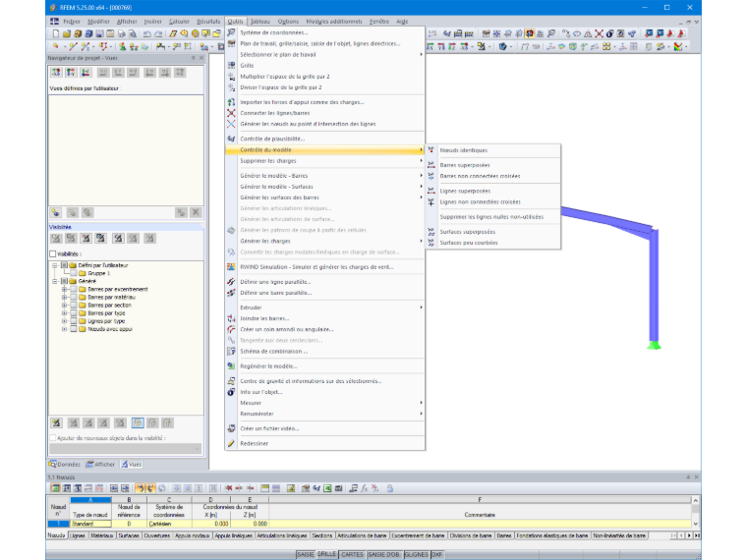Click the RWIND Simulation icon
Image resolution: width=747 pixels, height=560 pixels.
click(231, 266)
